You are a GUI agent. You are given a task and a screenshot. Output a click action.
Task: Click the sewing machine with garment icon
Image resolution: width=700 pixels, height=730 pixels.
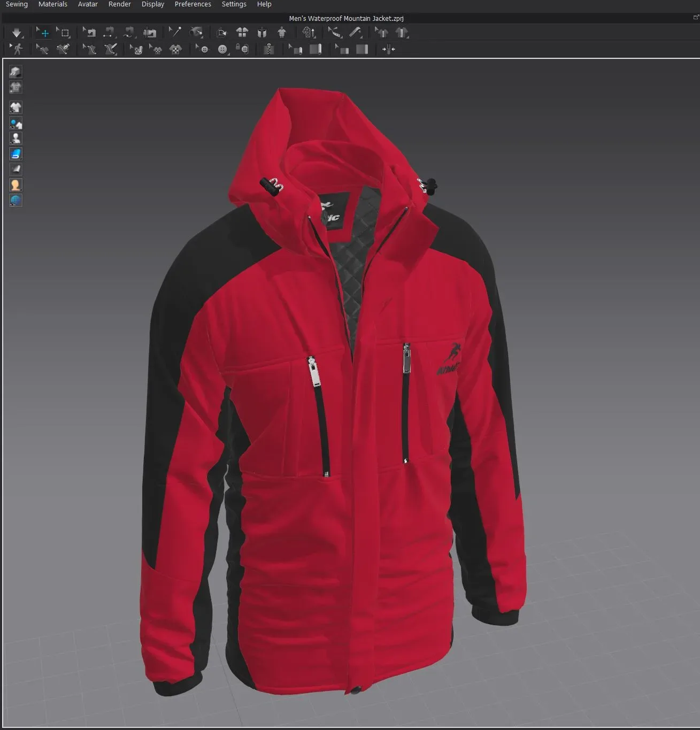pos(150,33)
